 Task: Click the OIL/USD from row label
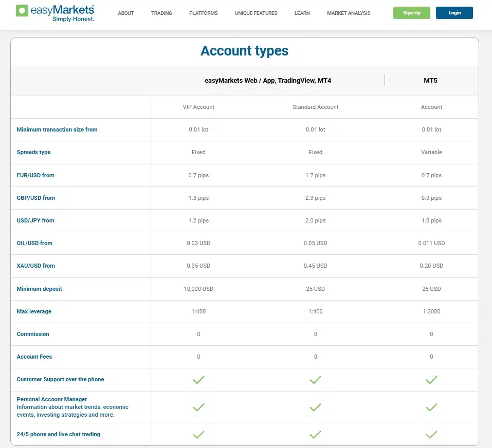tap(34, 243)
